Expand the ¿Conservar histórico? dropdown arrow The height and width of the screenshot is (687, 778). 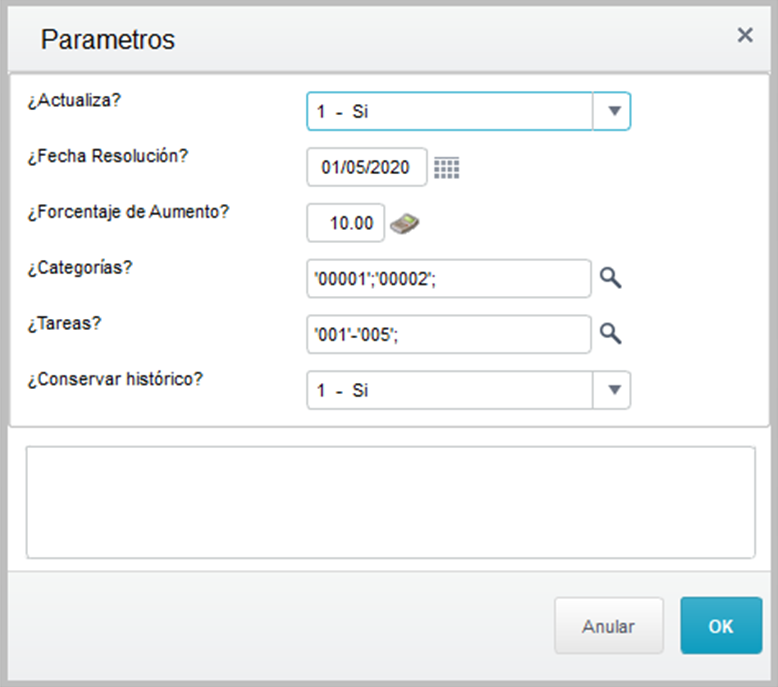(x=613, y=390)
